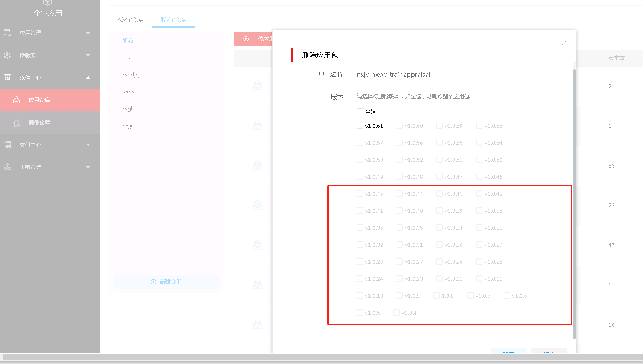Select the rstldjcj category
Viewport: 643px width, 364px height.
131,75
